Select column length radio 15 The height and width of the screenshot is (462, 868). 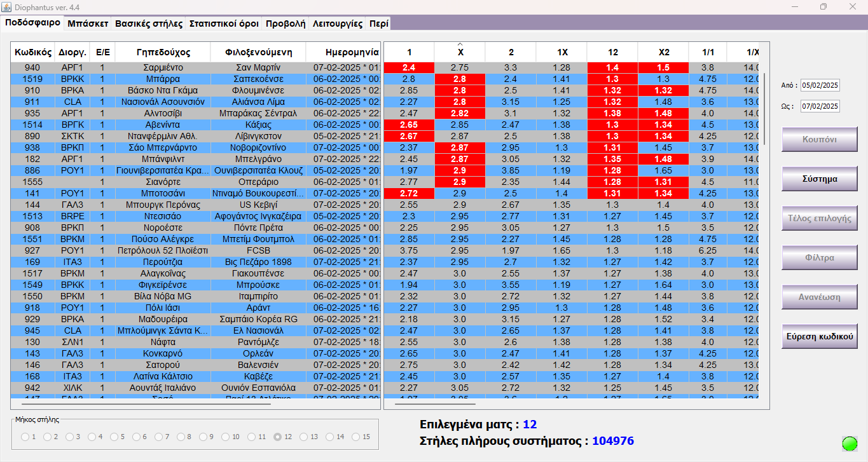(x=355, y=437)
